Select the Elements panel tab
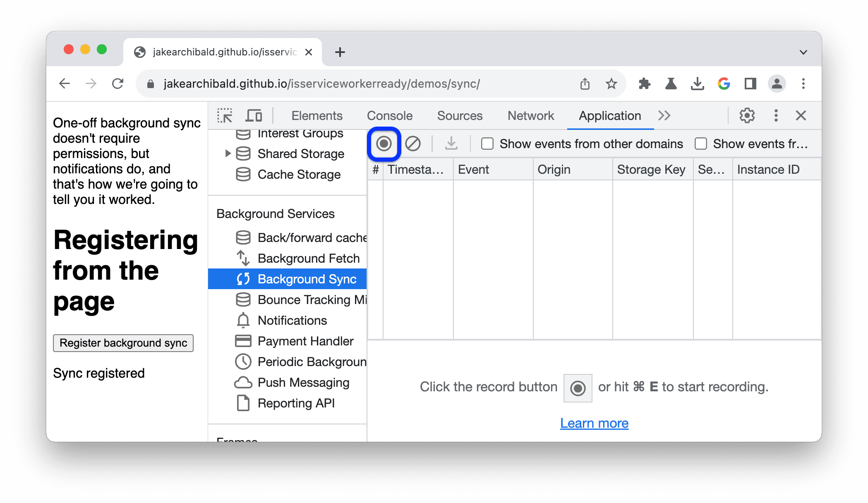This screenshot has height=503, width=868. (x=317, y=115)
